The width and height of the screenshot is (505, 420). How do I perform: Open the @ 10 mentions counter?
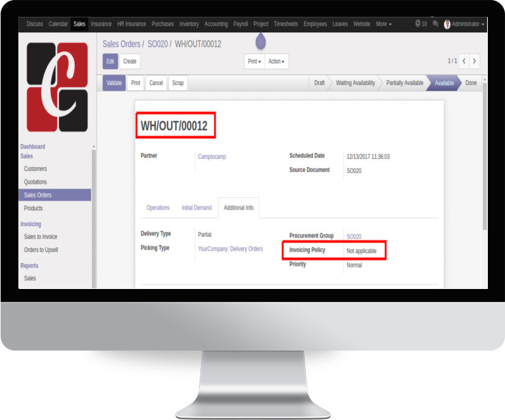(x=421, y=24)
